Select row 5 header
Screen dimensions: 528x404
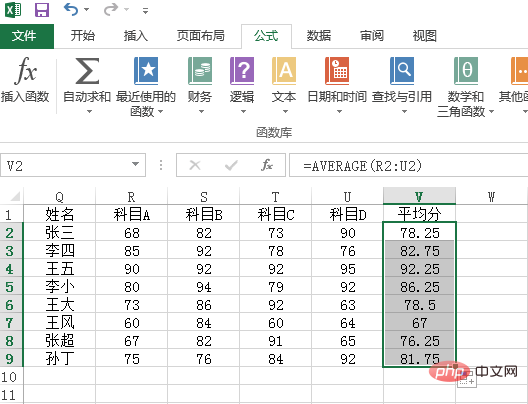click(11, 287)
